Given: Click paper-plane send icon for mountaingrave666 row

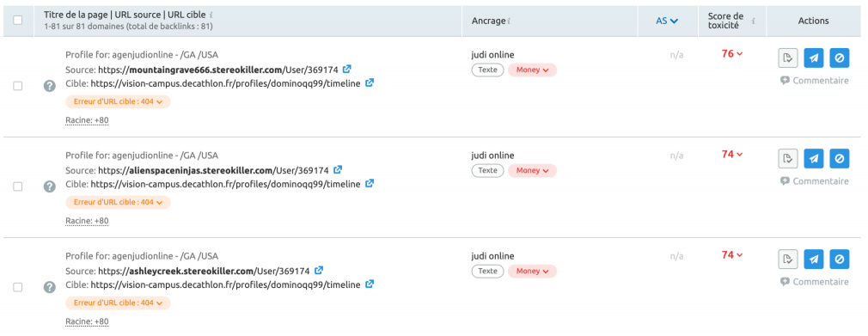Looking at the screenshot, I should coord(813,58).
